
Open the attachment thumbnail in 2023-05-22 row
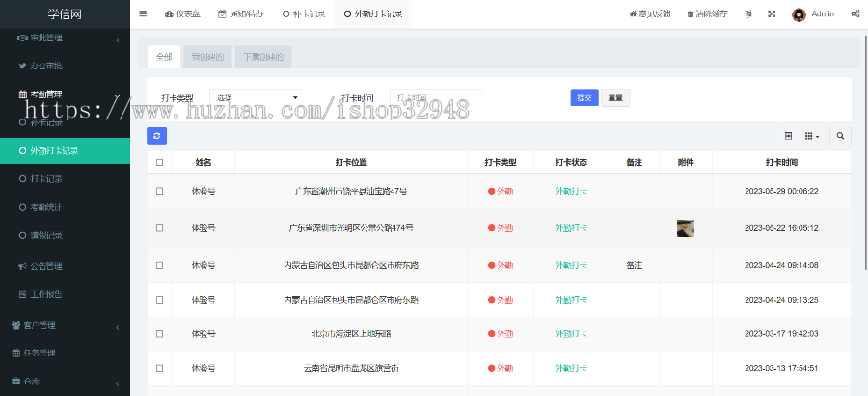click(x=686, y=227)
